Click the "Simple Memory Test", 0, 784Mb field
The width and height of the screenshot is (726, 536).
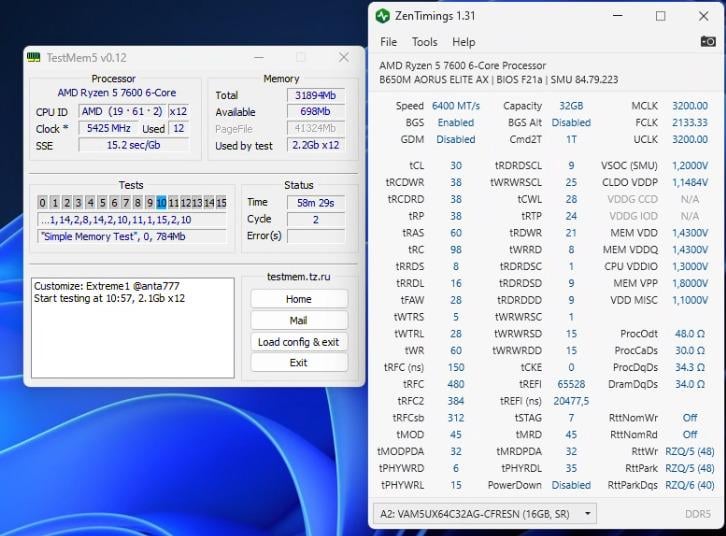[131, 237]
